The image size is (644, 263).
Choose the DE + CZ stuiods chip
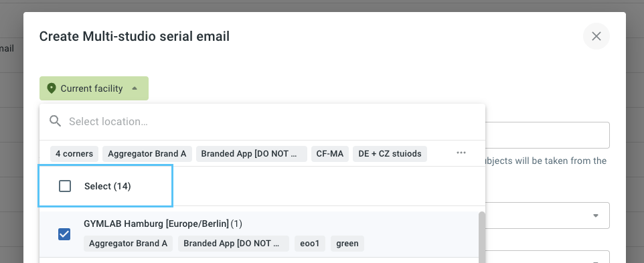(x=390, y=154)
